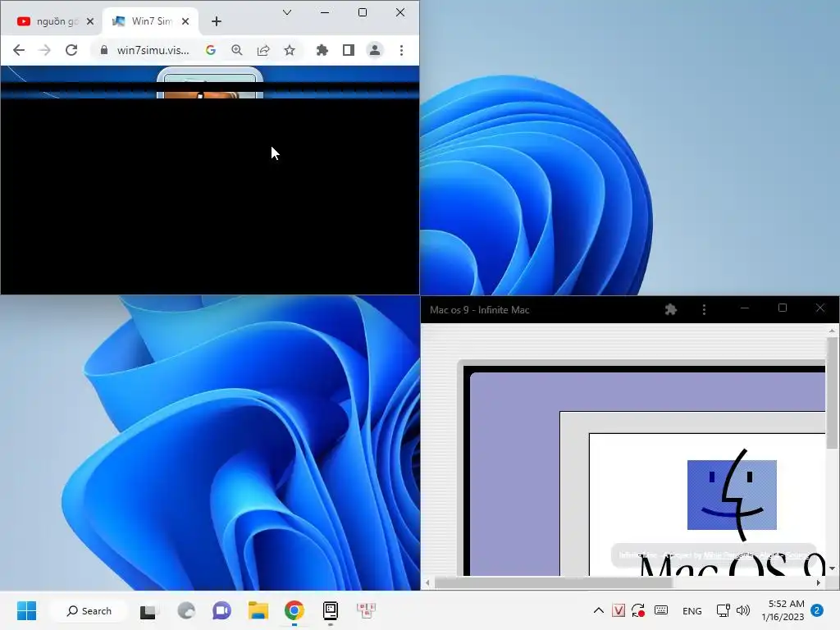Open volume speaker tray icon
The height and width of the screenshot is (630, 840).
743,610
